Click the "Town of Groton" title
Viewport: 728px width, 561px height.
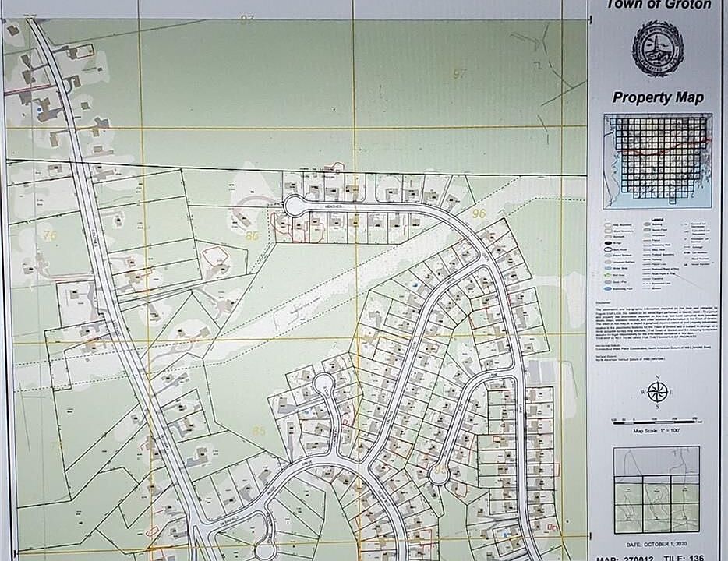659,5
